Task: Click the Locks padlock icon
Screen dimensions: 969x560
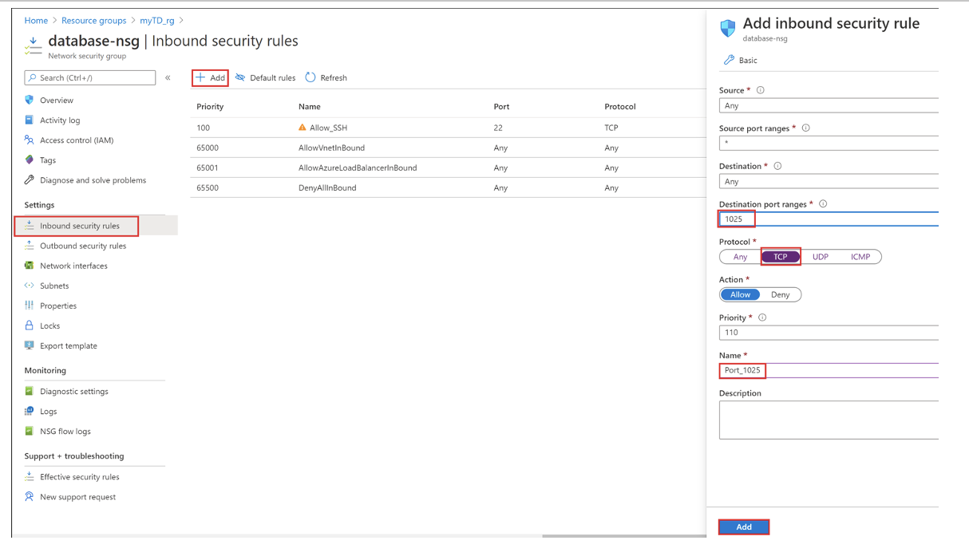Action: coord(30,325)
